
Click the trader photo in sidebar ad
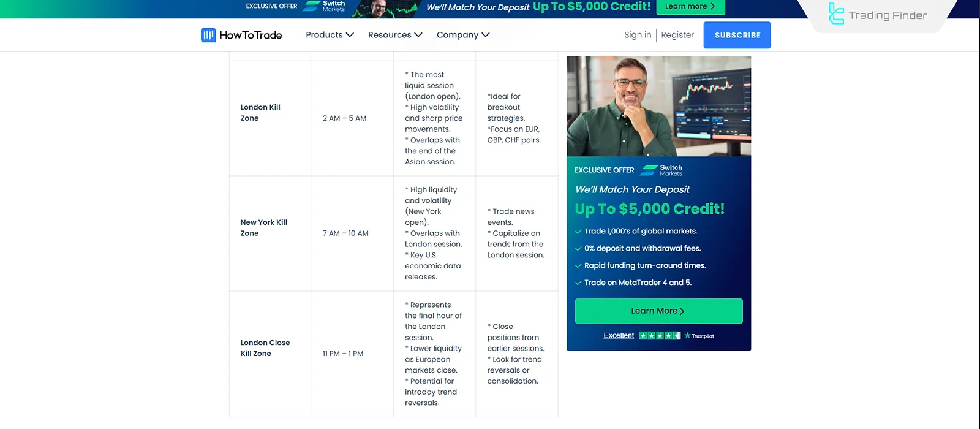pos(658,106)
